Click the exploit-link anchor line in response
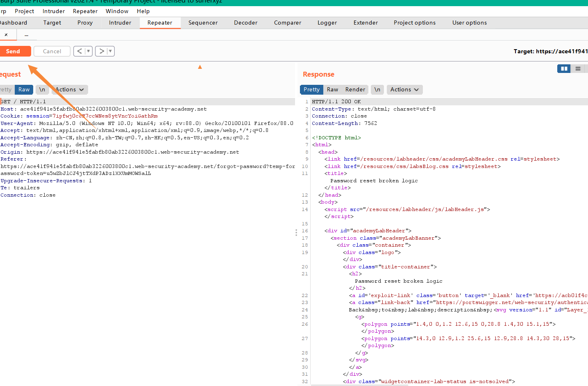The image size is (588, 386). 468,295
